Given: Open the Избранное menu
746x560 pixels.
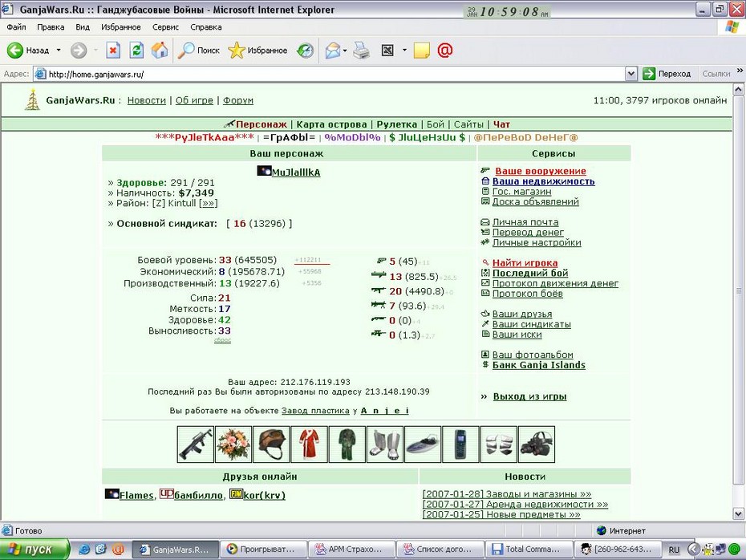Looking at the screenshot, I should tap(121, 27).
